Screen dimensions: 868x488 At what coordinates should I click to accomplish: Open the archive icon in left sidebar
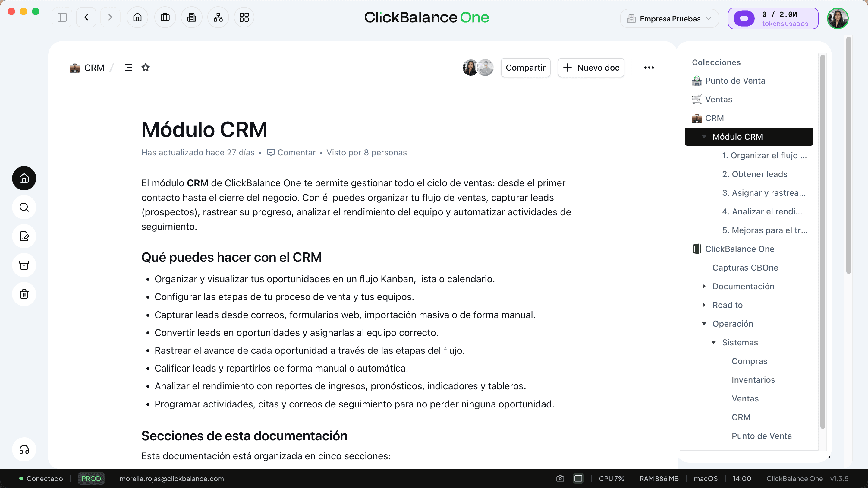pyautogui.click(x=24, y=265)
